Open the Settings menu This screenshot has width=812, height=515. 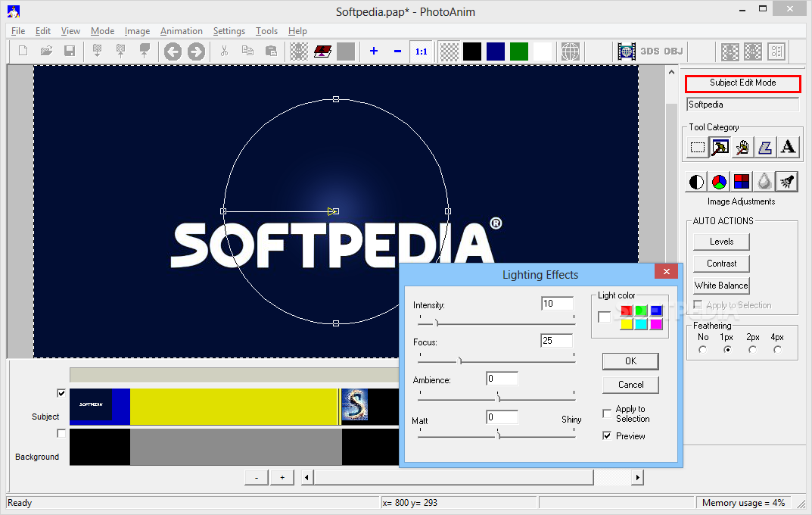click(x=229, y=31)
